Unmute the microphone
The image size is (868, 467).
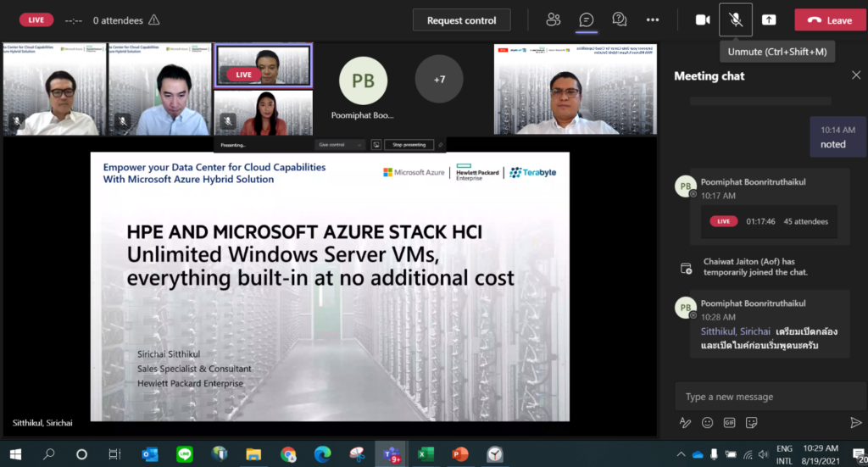pyautogui.click(x=736, y=20)
